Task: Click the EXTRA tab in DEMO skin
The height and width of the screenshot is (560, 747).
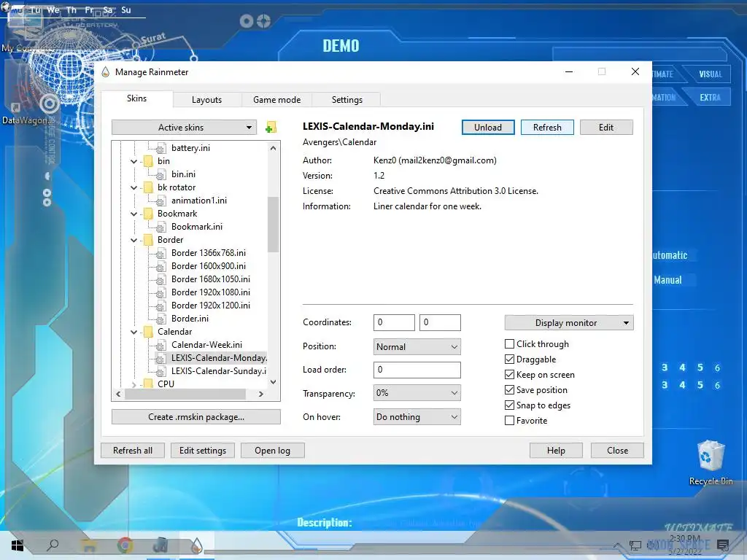Action: click(709, 97)
